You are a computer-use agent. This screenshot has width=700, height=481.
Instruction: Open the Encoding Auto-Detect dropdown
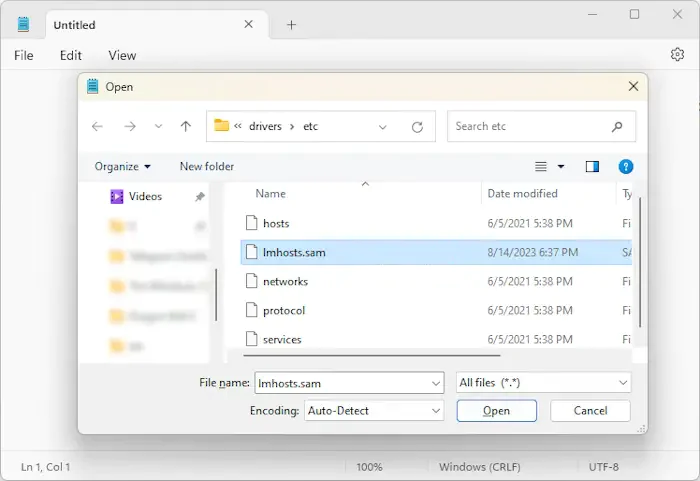(374, 410)
